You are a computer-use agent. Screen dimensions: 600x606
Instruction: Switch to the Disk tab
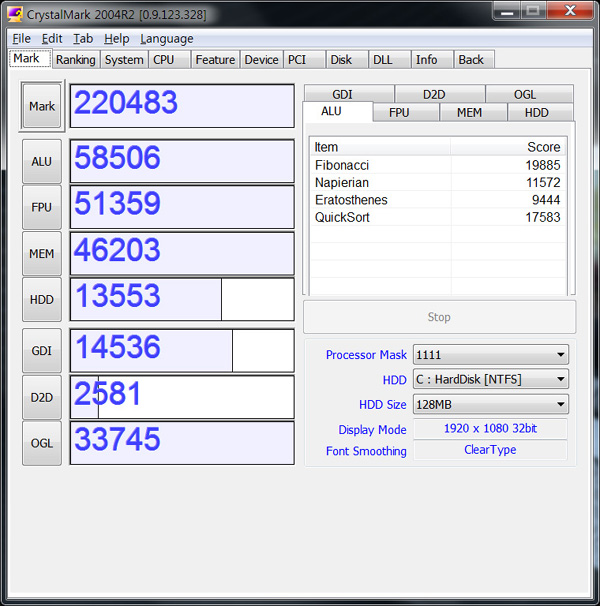[347, 60]
